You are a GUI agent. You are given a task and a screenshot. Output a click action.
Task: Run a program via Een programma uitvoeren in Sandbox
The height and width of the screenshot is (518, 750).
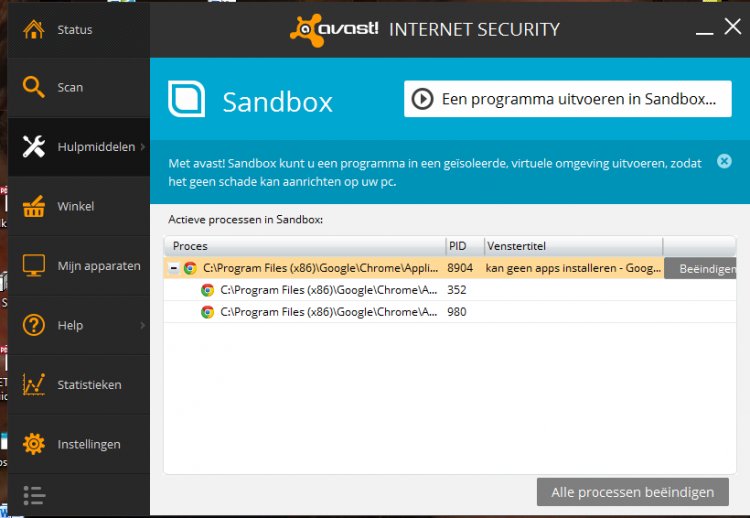coord(567,99)
